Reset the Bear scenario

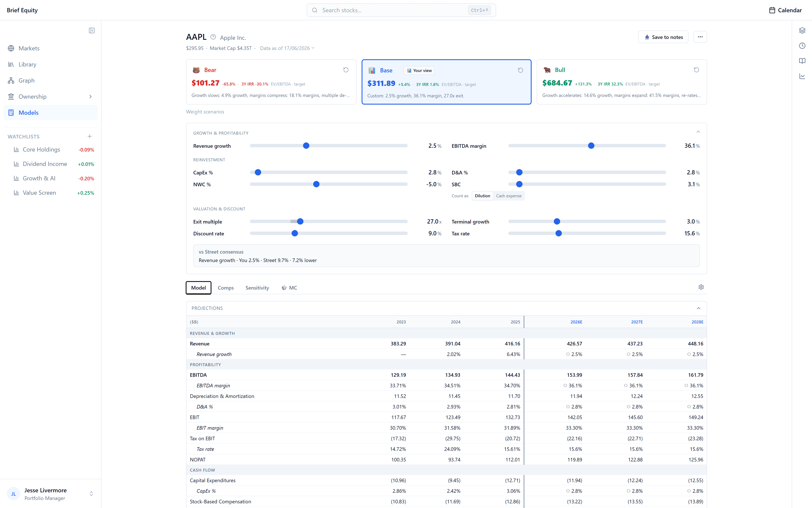click(x=346, y=70)
